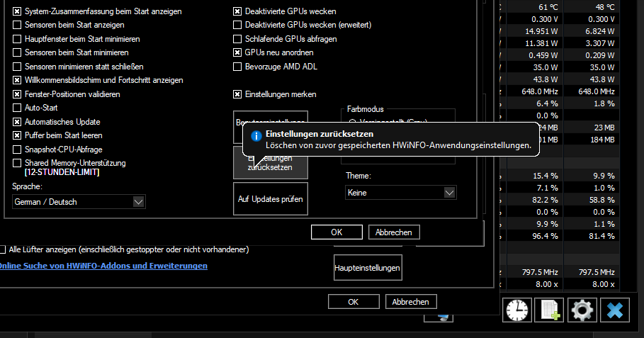The height and width of the screenshot is (338, 644).
Task: Uncheck Deaktivierte GPUs wecken
Action: click(x=237, y=11)
